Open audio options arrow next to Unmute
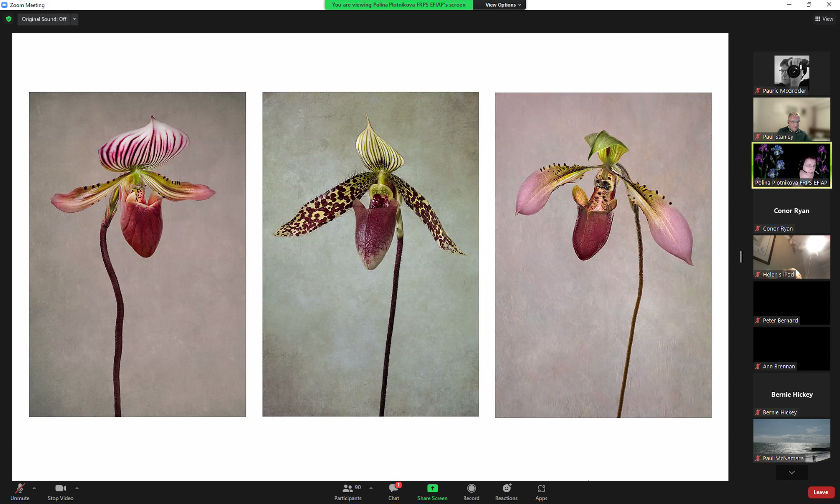Image resolution: width=840 pixels, height=504 pixels. click(x=34, y=488)
